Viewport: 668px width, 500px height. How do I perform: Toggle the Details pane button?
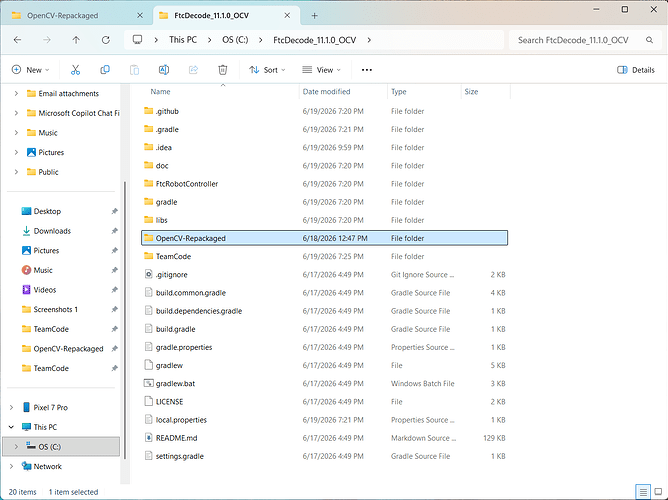[x=636, y=70]
